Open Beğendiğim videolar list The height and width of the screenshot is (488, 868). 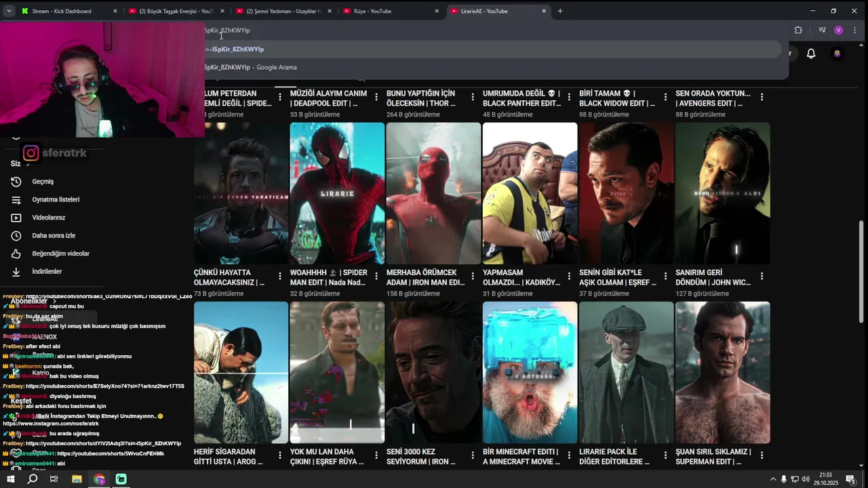(60, 253)
